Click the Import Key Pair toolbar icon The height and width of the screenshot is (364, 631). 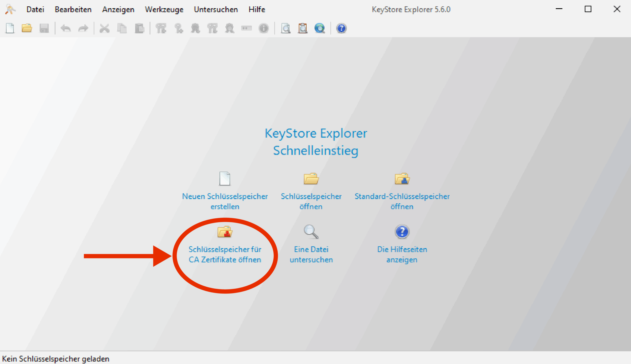[212, 28]
